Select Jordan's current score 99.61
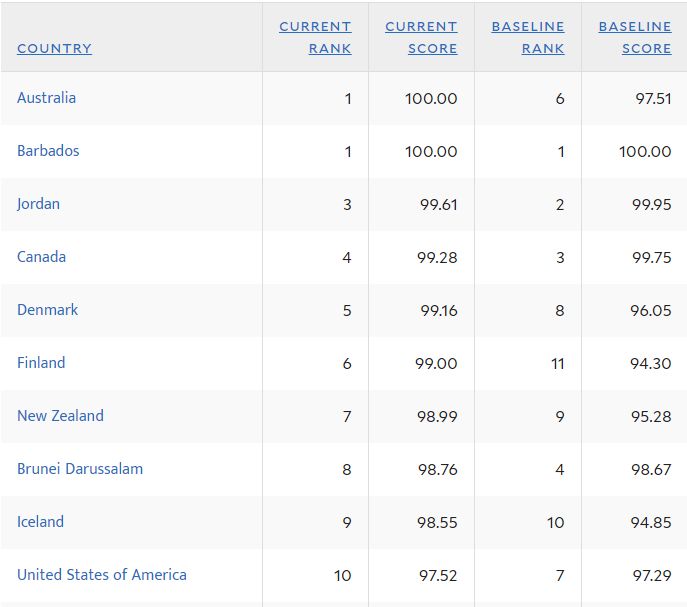The width and height of the screenshot is (687, 607). click(439, 205)
